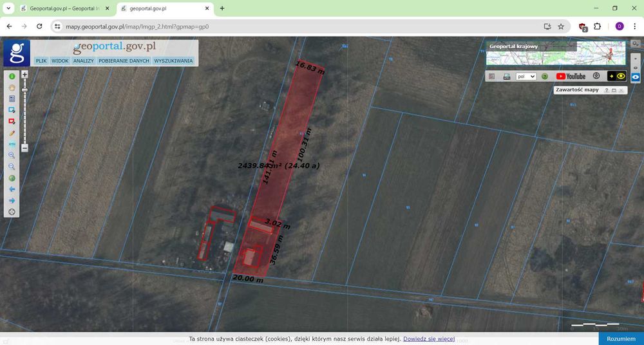Click the zoom slider minus button
The width and height of the screenshot is (644, 345).
(x=24, y=148)
